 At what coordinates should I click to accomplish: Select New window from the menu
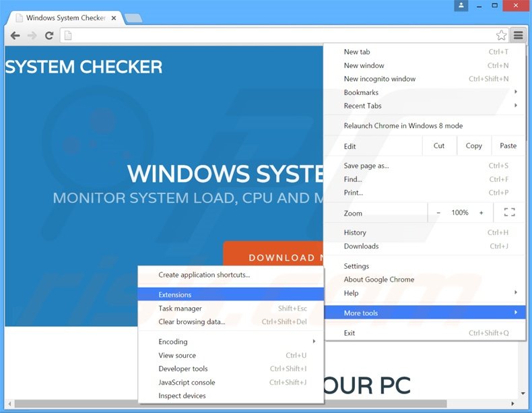pos(424,65)
